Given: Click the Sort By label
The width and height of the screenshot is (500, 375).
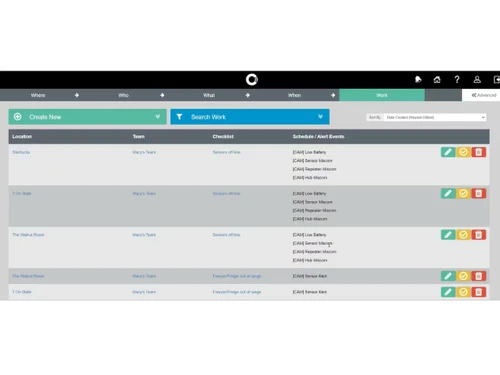Looking at the screenshot, I should 375,117.
